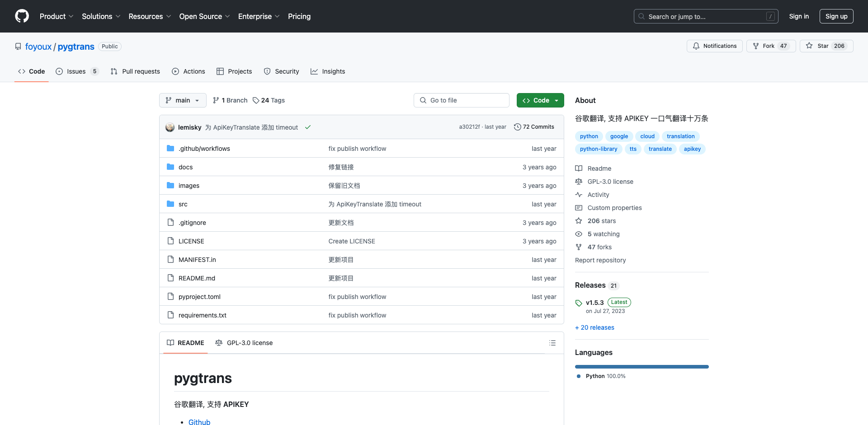This screenshot has height=425, width=868.
Task: Click the 206 stars star icon
Action: (x=579, y=221)
